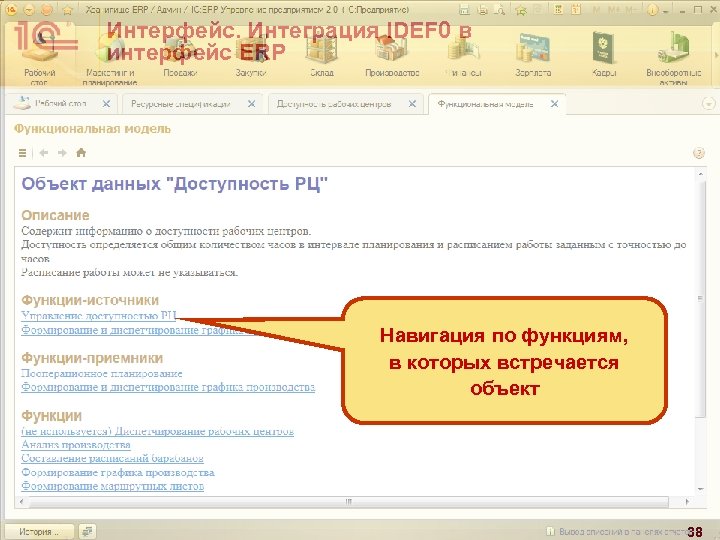Open link Пооперационное планирование
This screenshot has height=540, width=720.
[x=102, y=373]
